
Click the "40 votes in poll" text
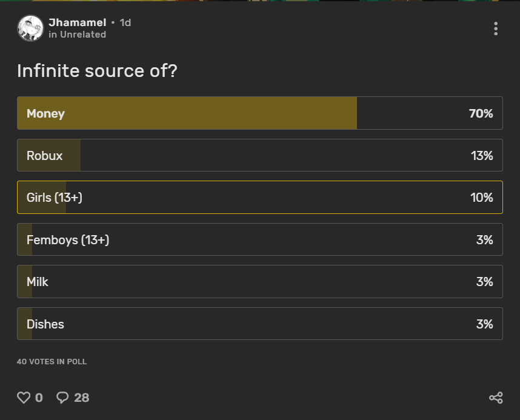click(x=52, y=362)
